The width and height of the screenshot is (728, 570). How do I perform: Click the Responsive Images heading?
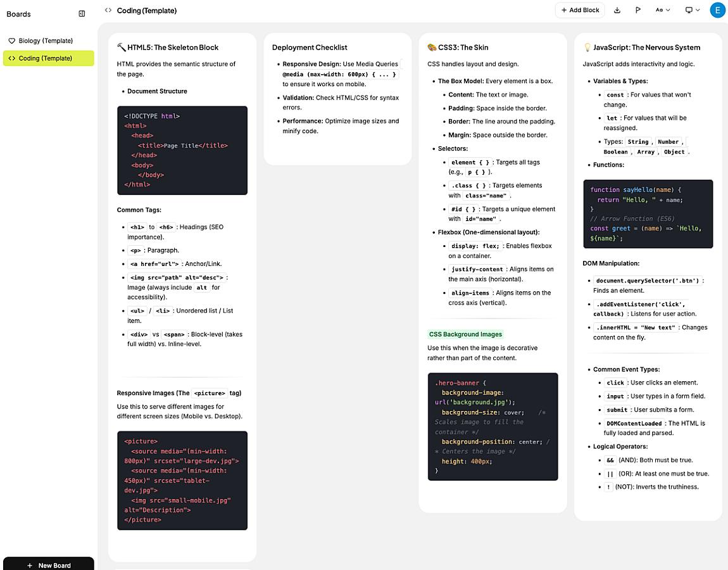tap(179, 393)
